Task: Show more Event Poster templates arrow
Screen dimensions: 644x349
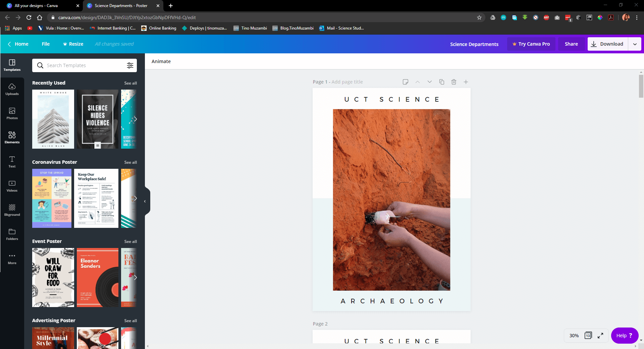Action: [135, 278]
